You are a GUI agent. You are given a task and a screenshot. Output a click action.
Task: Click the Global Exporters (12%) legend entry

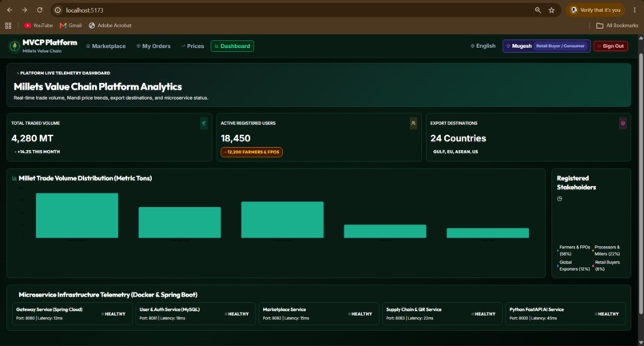coord(574,265)
